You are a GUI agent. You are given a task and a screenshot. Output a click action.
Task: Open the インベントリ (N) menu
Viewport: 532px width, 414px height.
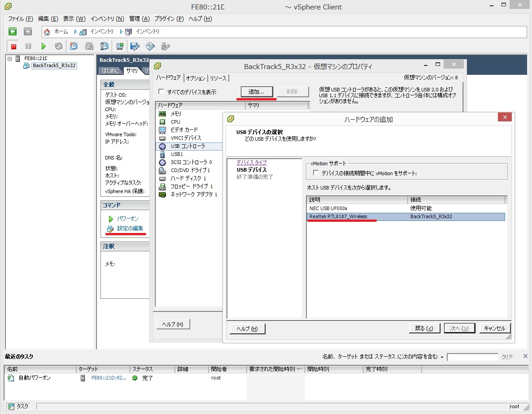point(107,19)
